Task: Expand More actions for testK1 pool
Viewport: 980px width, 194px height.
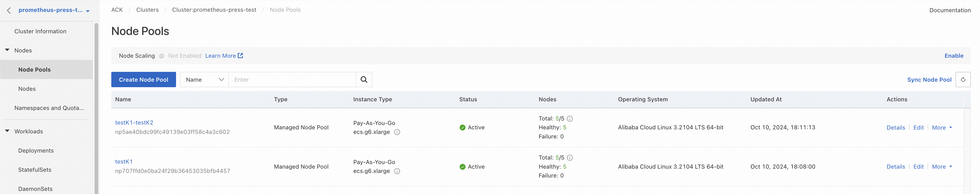Action: (x=942, y=167)
